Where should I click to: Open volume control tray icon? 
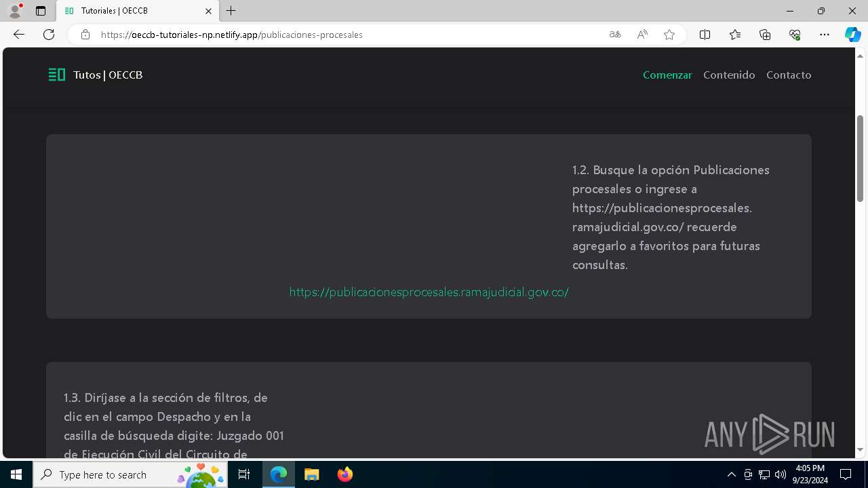pos(781,474)
